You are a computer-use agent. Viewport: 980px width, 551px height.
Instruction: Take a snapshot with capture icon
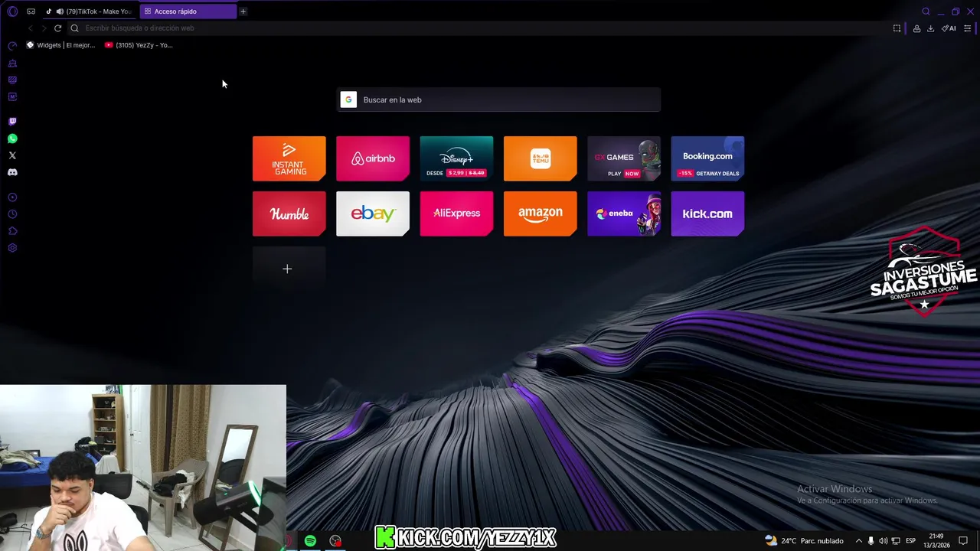(x=897, y=28)
